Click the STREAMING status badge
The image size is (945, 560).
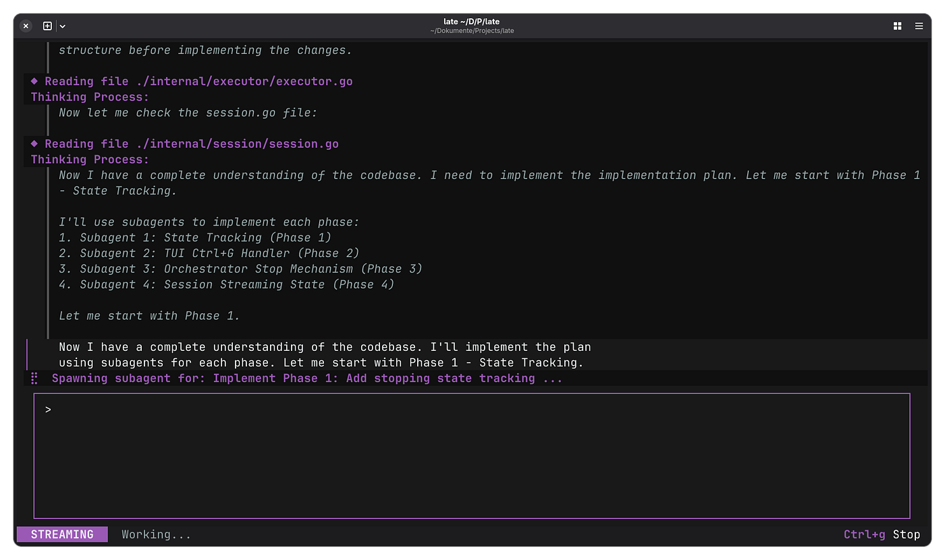tap(62, 534)
